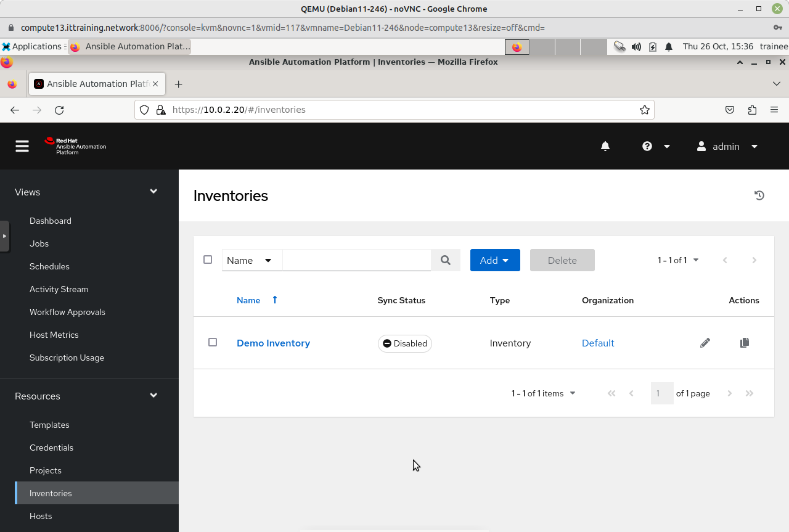Open Firefox extensions puzzle icon
Screen dimensions: 789x532
pyautogui.click(x=752, y=110)
